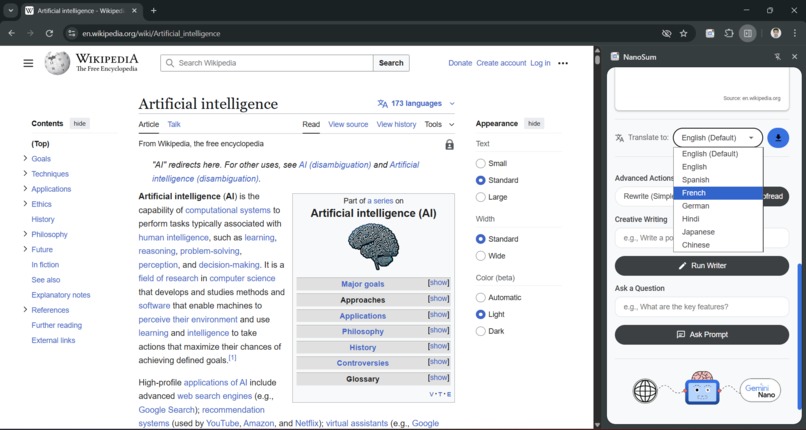Screen dimensions: 806x430
Task: Select the Large text size radio
Action: tap(481, 197)
